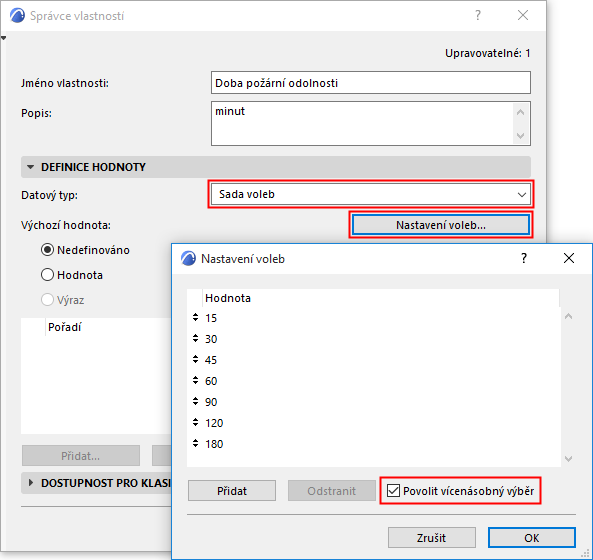
Task: Click the reorder handle beside value 45
Action: point(195,359)
